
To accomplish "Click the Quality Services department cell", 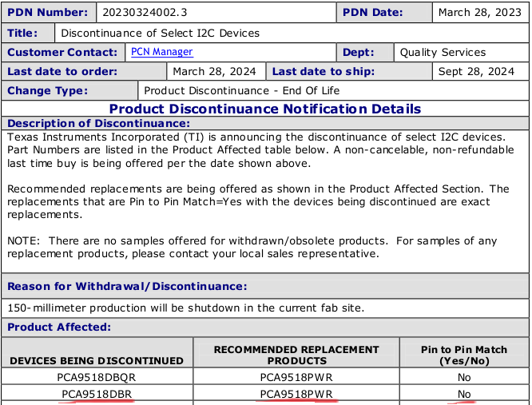I will tap(443, 52).
